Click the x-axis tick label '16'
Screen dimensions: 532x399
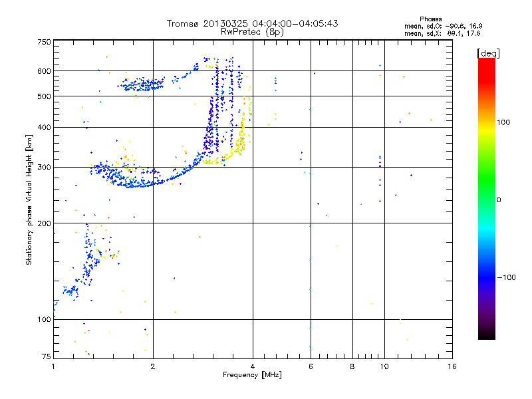[452, 366]
